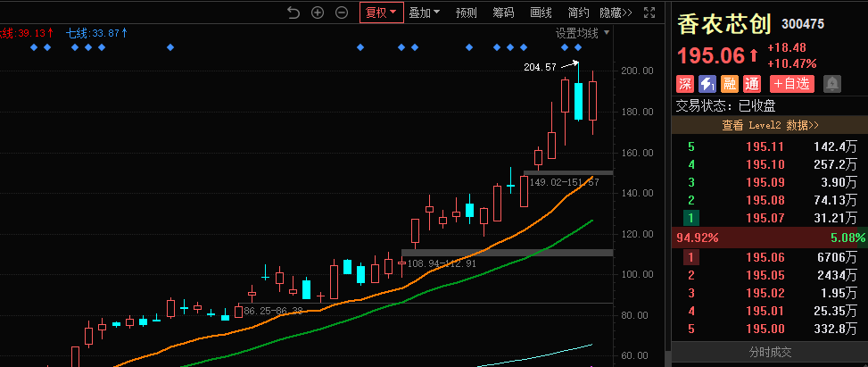Click the undo arrow icon in chart toolbar
The width and height of the screenshot is (868, 367).
(x=293, y=12)
